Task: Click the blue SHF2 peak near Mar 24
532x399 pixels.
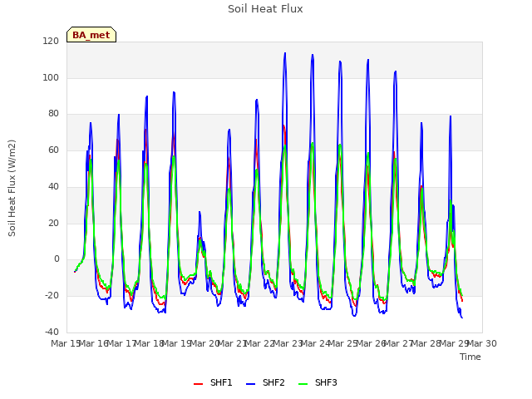Action: (x=313, y=55)
